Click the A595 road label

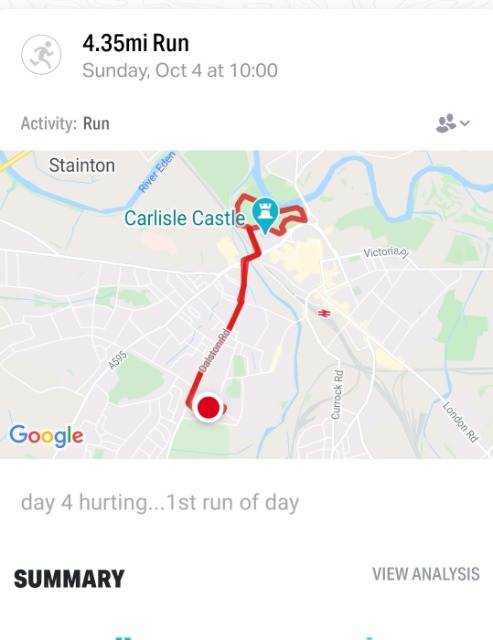(x=118, y=360)
